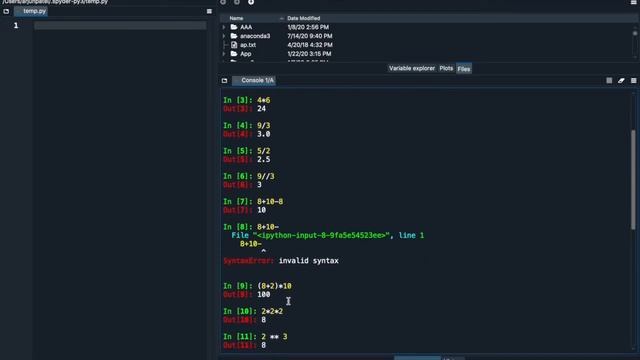Select the anaconda3 folder icon
The image size is (640, 360).
tap(234, 36)
